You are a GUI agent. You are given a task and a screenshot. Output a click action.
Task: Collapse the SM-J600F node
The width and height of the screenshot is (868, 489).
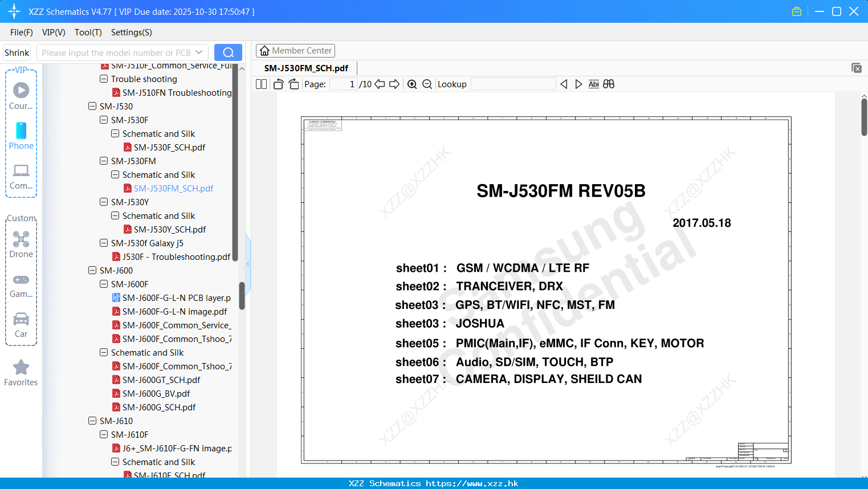tap(104, 284)
